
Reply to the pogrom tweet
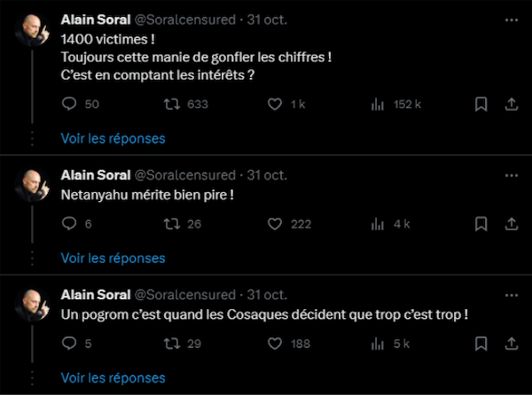pos(69,343)
